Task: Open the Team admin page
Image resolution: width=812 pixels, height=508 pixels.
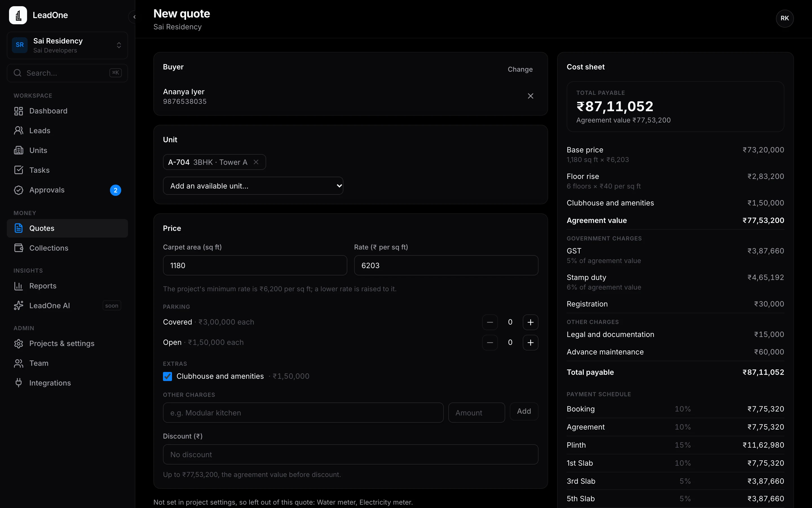Action: click(x=67, y=363)
